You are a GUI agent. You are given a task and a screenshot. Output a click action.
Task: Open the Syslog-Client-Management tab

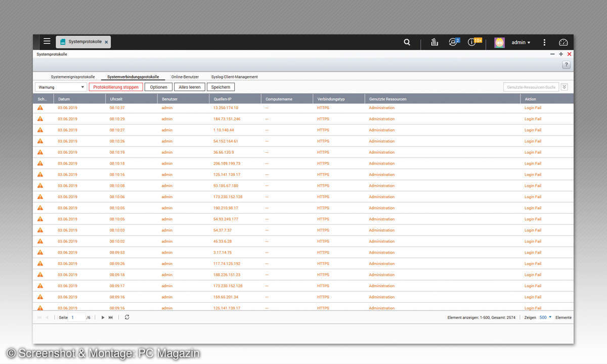pos(234,77)
